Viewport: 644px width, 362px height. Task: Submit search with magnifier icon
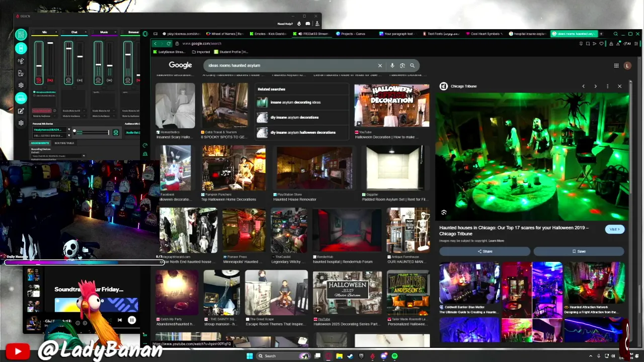(x=412, y=65)
